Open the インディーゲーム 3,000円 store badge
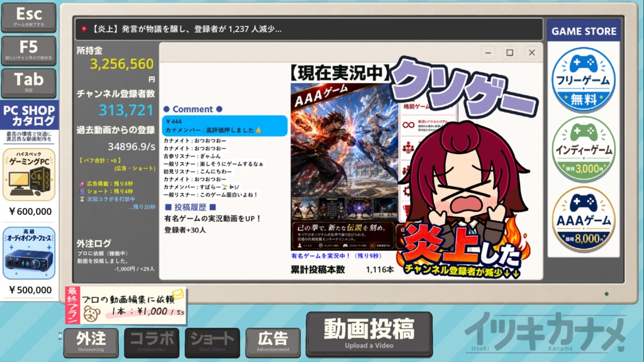The image size is (644, 362). (x=583, y=150)
